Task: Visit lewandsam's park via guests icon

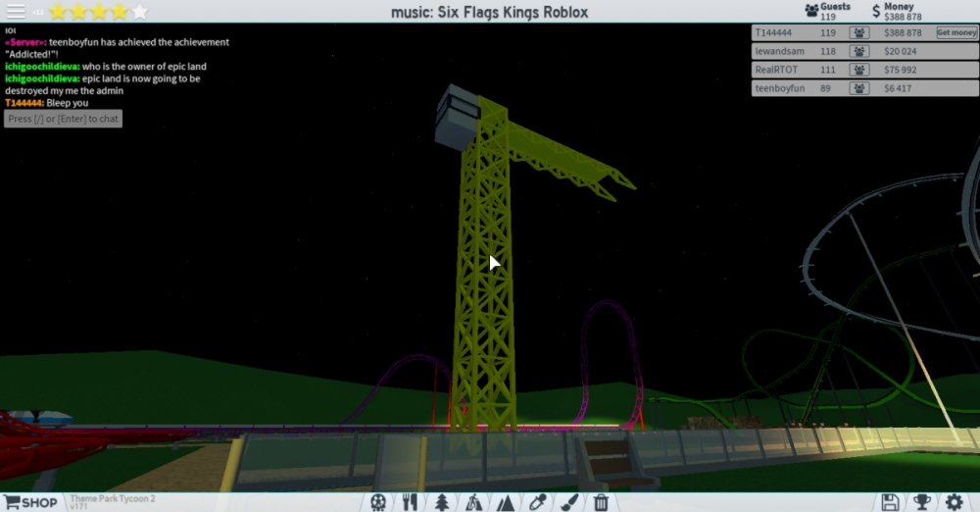Action: pyautogui.click(x=858, y=51)
